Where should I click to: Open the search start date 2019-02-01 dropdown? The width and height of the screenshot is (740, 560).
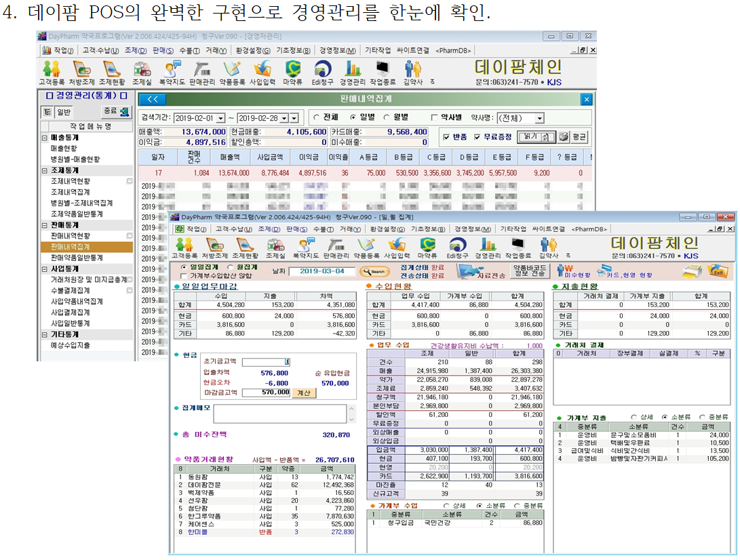[220, 118]
